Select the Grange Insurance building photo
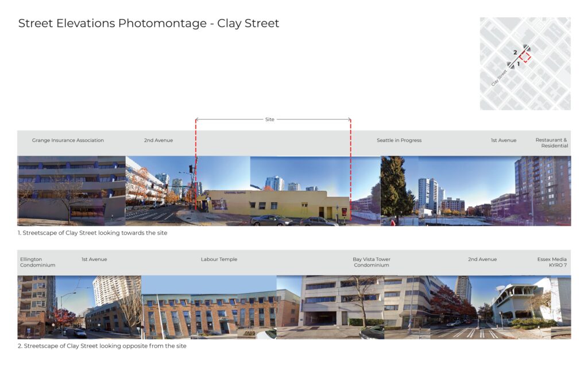This screenshot has height=381, width=588. (69, 190)
